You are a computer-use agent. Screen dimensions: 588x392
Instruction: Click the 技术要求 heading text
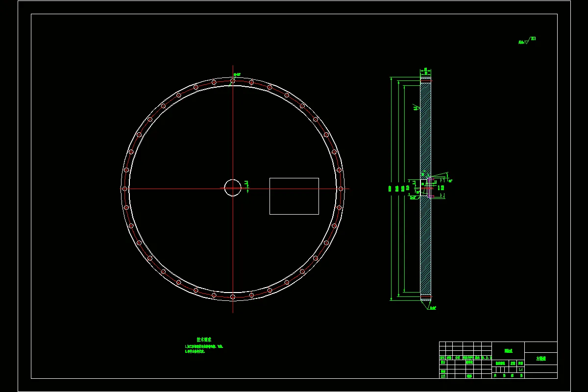(x=204, y=340)
